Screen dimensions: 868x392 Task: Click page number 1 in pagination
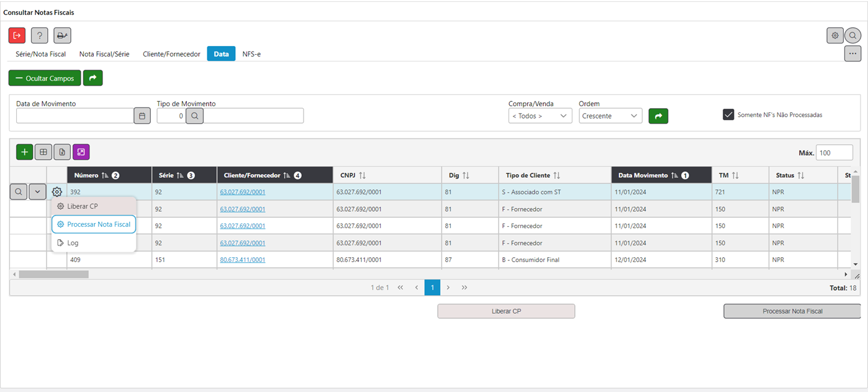(432, 288)
